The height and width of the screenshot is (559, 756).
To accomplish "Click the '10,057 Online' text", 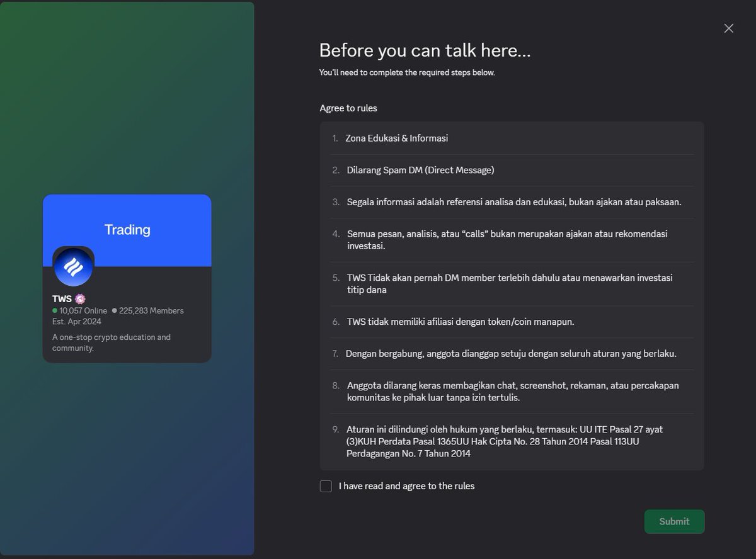I will click(x=83, y=311).
